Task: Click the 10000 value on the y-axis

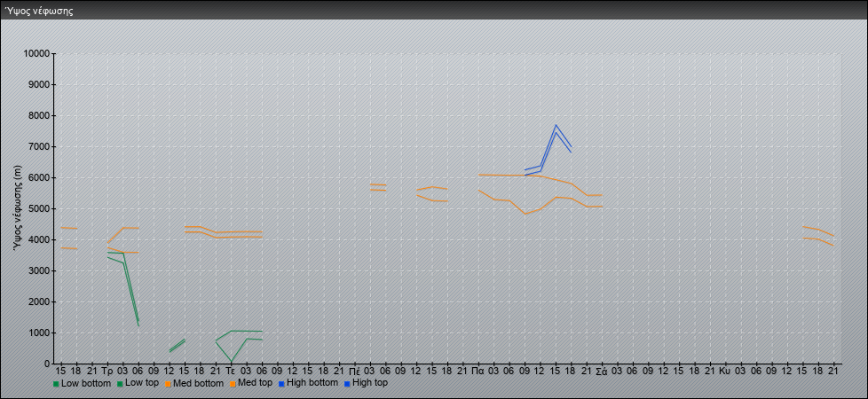Action: (x=34, y=54)
